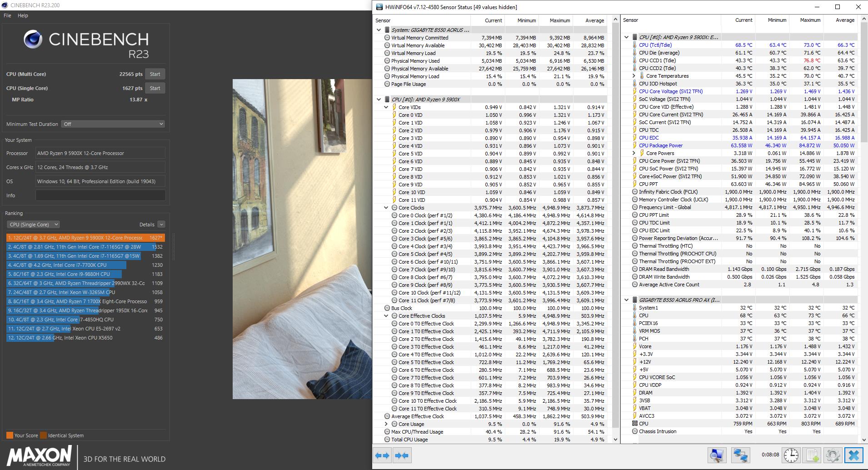Click the circle icon beside Page File Usage
This screenshot has width=868, height=470.
(x=387, y=84)
